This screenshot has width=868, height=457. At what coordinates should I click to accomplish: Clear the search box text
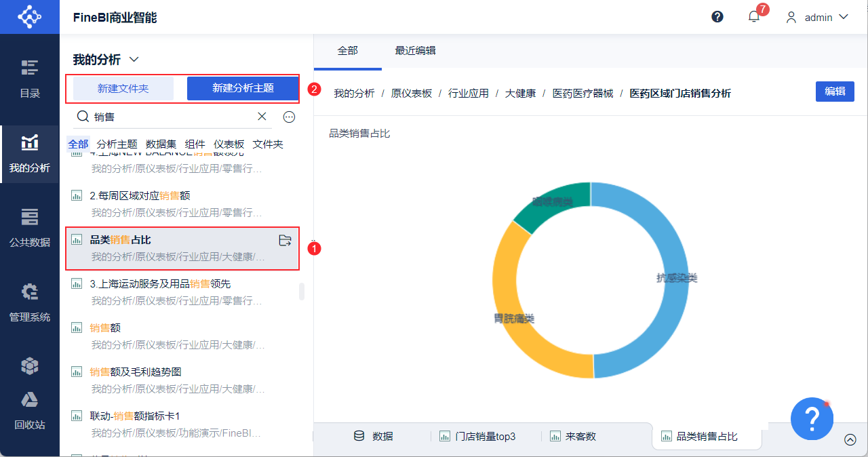tap(262, 117)
